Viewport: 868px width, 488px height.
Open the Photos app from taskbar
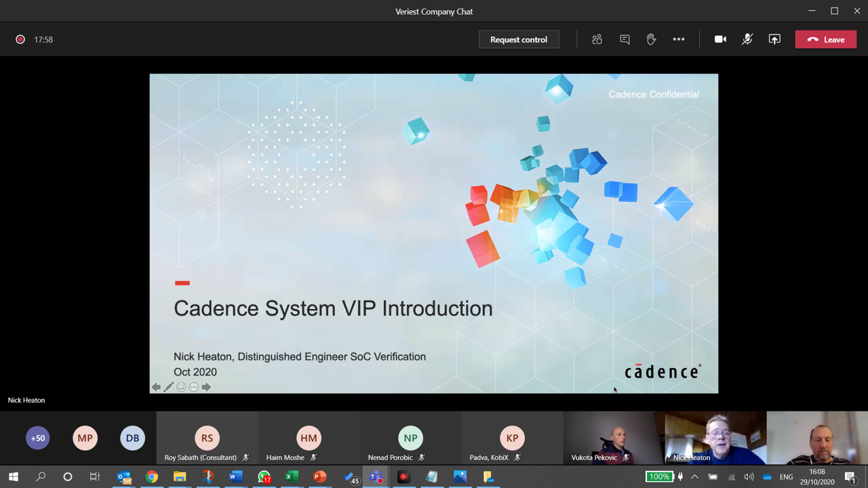coord(460,476)
